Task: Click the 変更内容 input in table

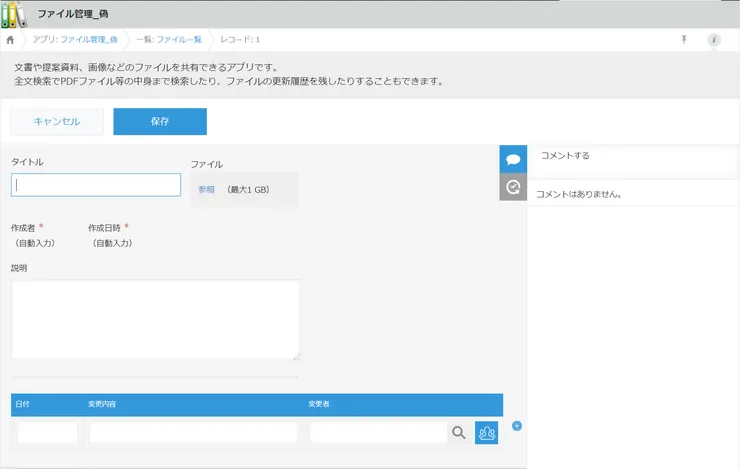Action: 193,433
